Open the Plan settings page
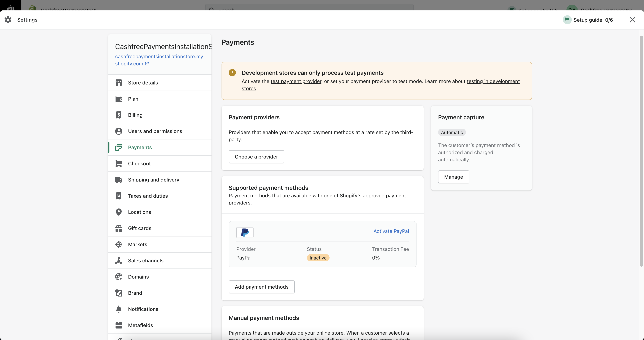This screenshot has width=644, height=340. [x=160, y=99]
